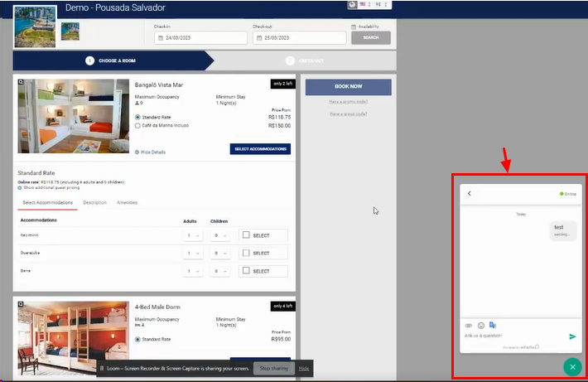This screenshot has width=588, height=382.
Task: Click the Hide Details toggle icon
Action: [x=137, y=152]
